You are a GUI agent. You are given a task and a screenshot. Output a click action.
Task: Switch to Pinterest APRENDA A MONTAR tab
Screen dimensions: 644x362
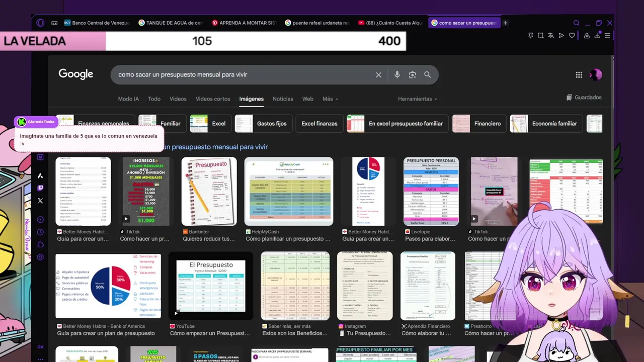(x=244, y=23)
